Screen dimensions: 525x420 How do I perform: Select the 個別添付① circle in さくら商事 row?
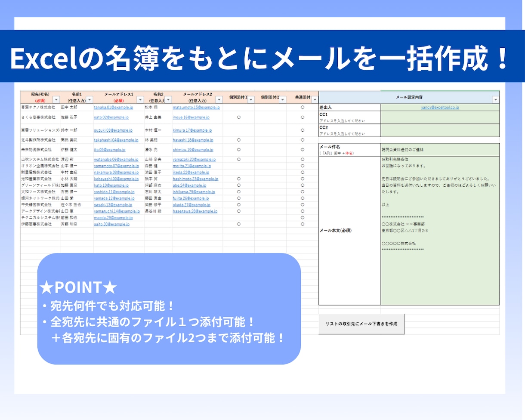[239, 117]
